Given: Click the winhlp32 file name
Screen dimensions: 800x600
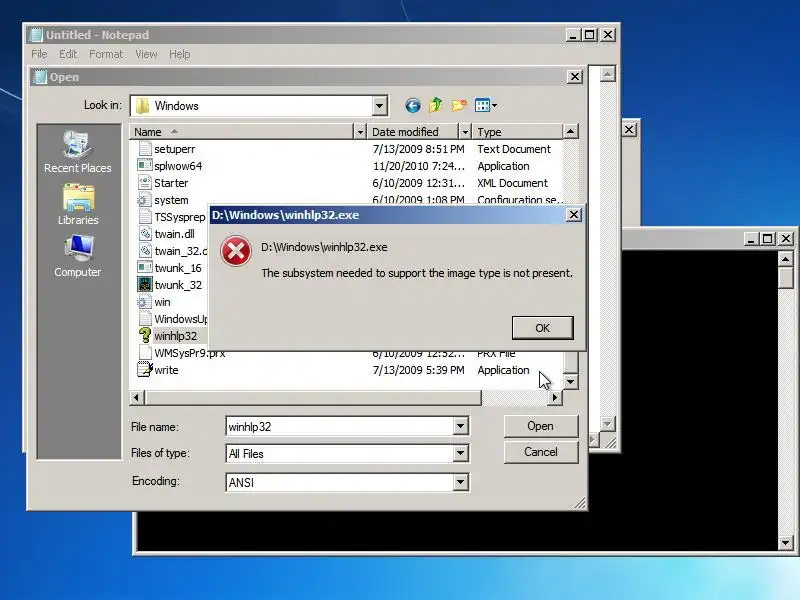Looking at the screenshot, I should click(176, 336).
